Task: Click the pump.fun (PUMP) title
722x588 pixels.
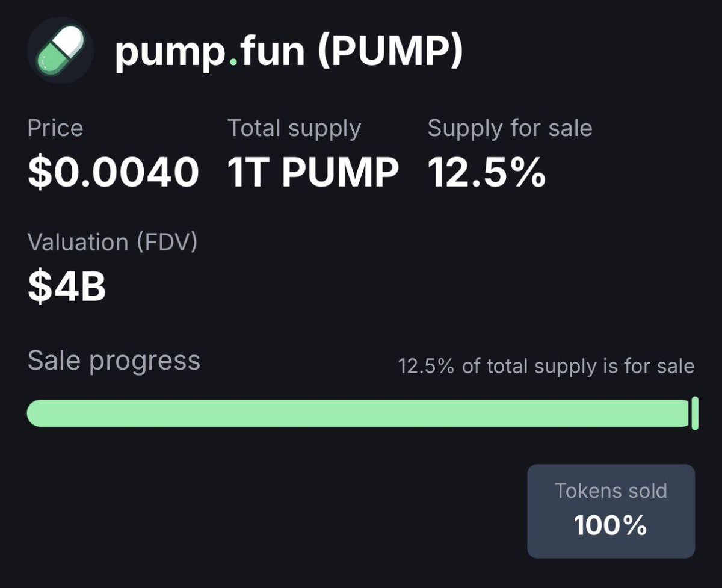Action: 289,52
